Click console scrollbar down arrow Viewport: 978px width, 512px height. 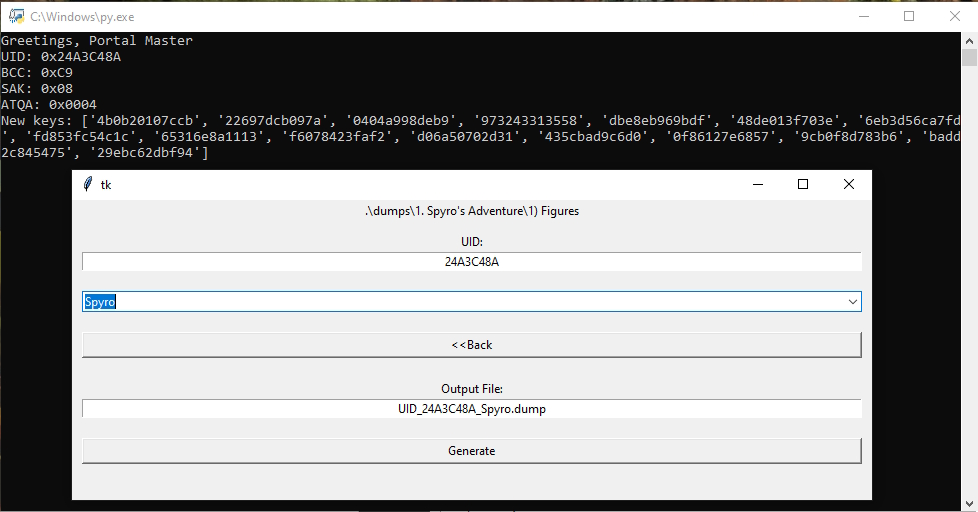pos(969,503)
